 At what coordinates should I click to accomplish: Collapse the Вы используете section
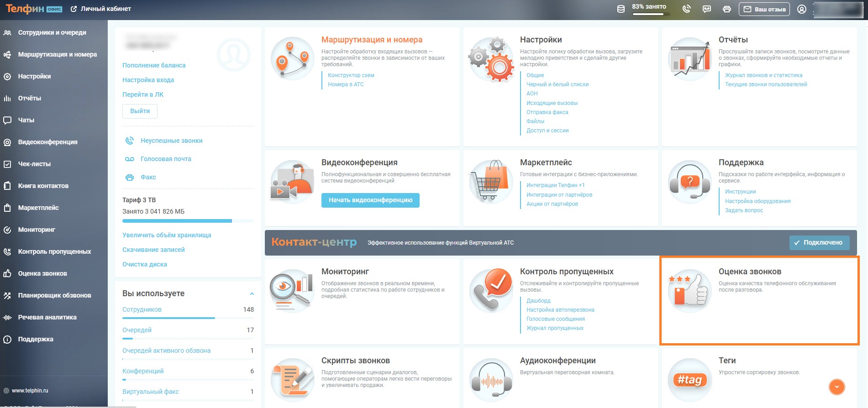coord(252,293)
